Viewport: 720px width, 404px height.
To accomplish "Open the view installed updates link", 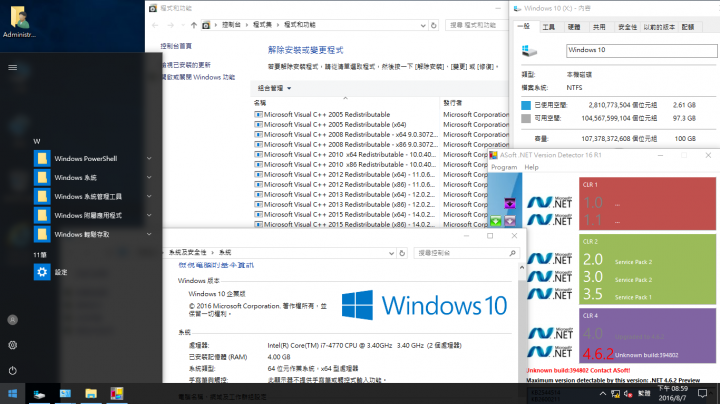I will pos(186,65).
